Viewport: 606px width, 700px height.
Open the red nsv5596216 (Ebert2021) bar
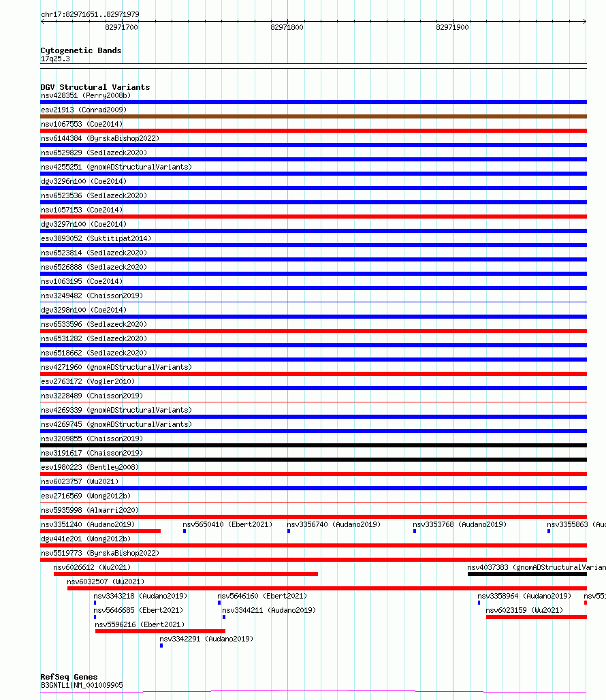160,631
